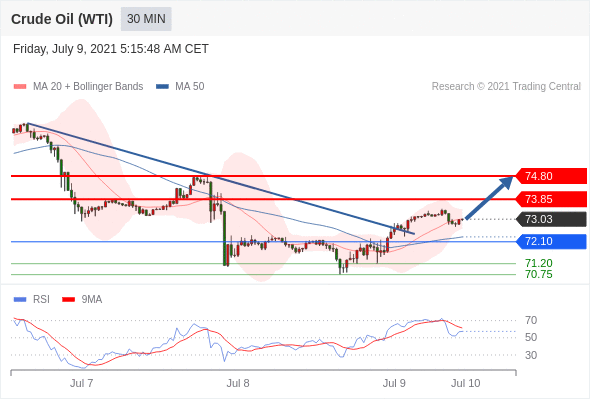Click the Crude Oil (WTI) title
The height and width of the screenshot is (400, 590).
(x=62, y=19)
